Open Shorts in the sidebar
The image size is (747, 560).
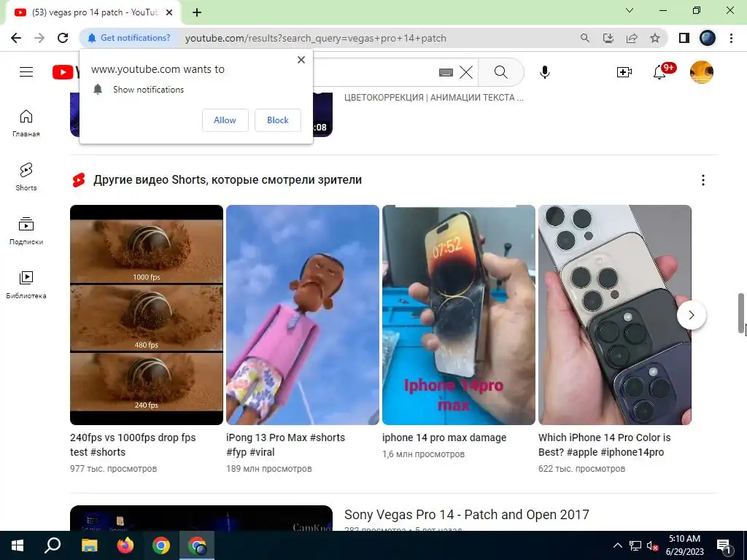click(x=26, y=177)
